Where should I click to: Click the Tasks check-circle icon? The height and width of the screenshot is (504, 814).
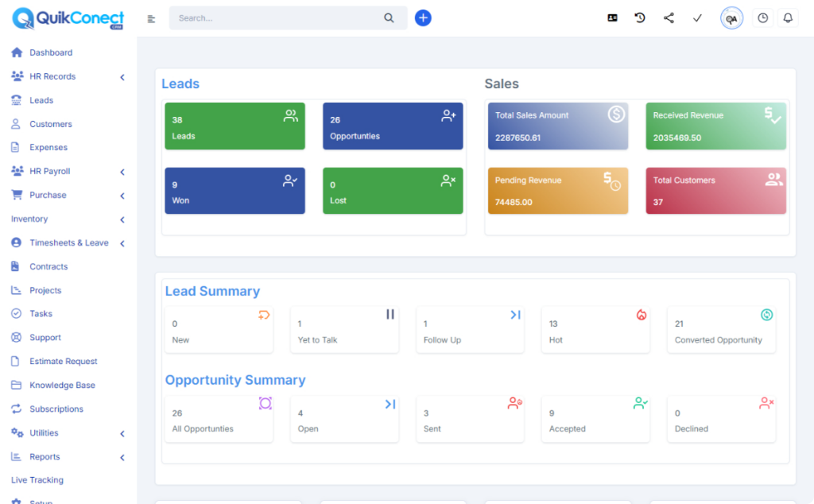[16, 313]
